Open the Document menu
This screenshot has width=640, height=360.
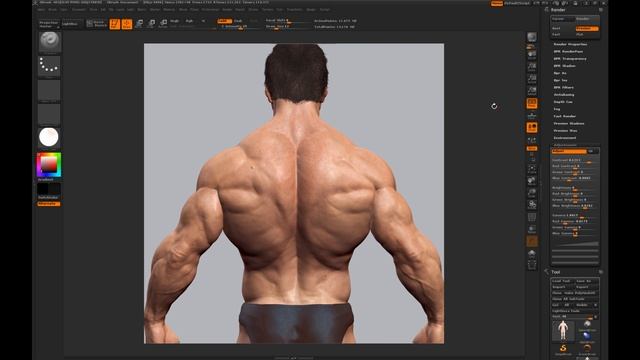(79, 9)
